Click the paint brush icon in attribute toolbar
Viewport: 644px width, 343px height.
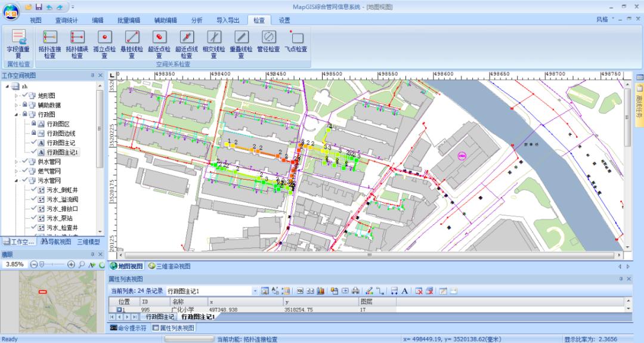pos(369,291)
